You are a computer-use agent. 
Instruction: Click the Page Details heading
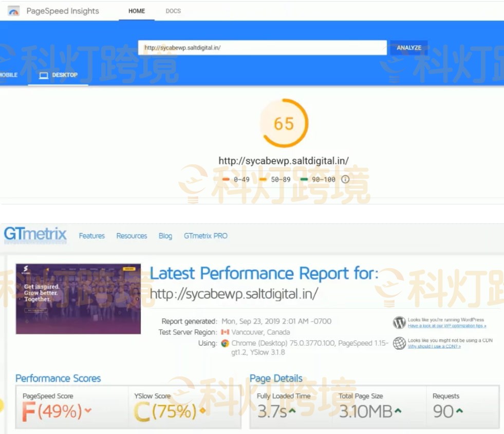276,378
